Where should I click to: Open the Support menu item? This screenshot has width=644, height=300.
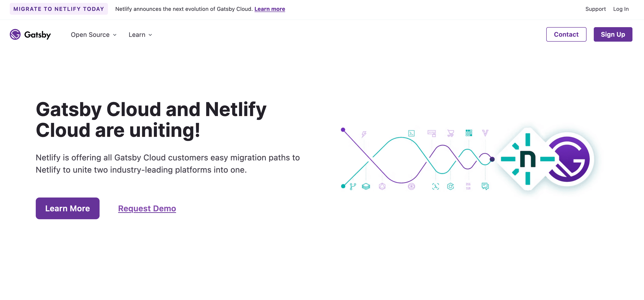coord(596,9)
